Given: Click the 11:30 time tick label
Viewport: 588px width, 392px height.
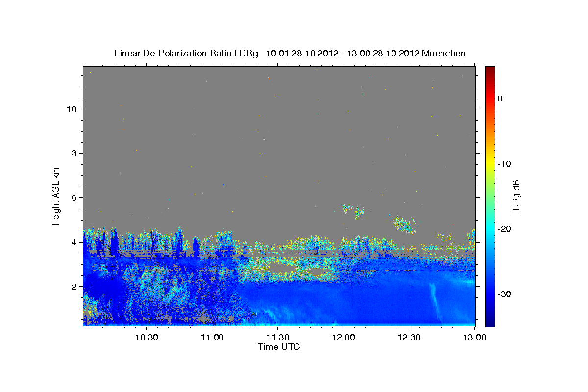Looking at the screenshot, I should pos(277,337).
